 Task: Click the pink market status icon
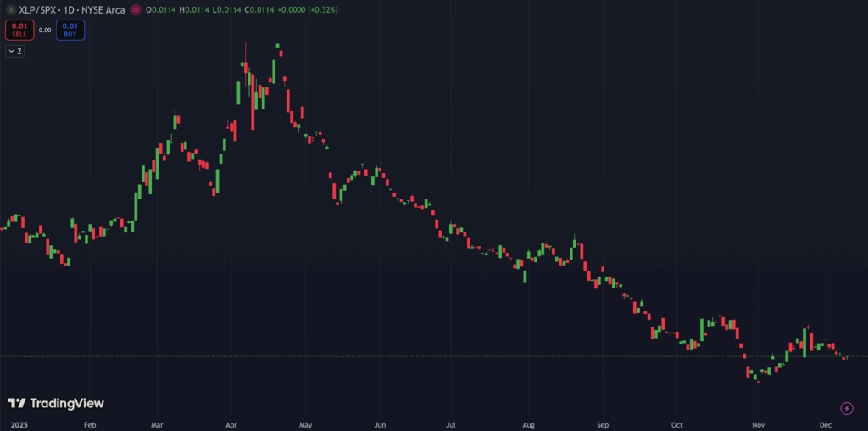(x=135, y=10)
